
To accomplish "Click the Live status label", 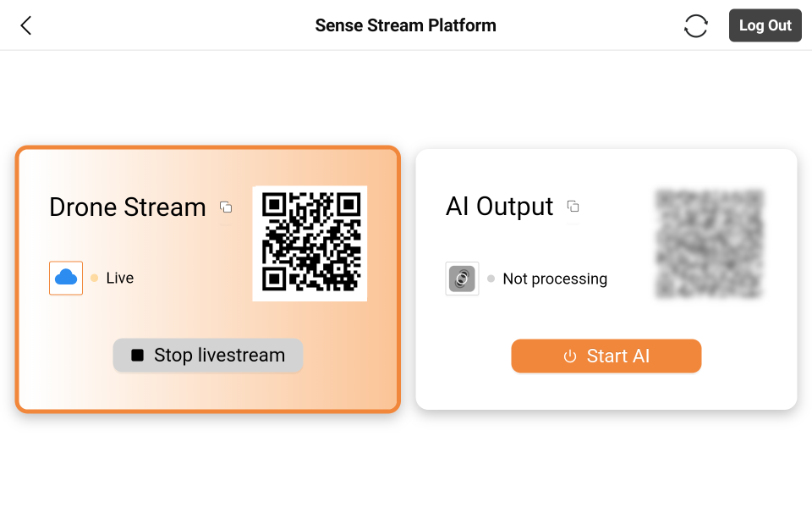I will (119, 278).
